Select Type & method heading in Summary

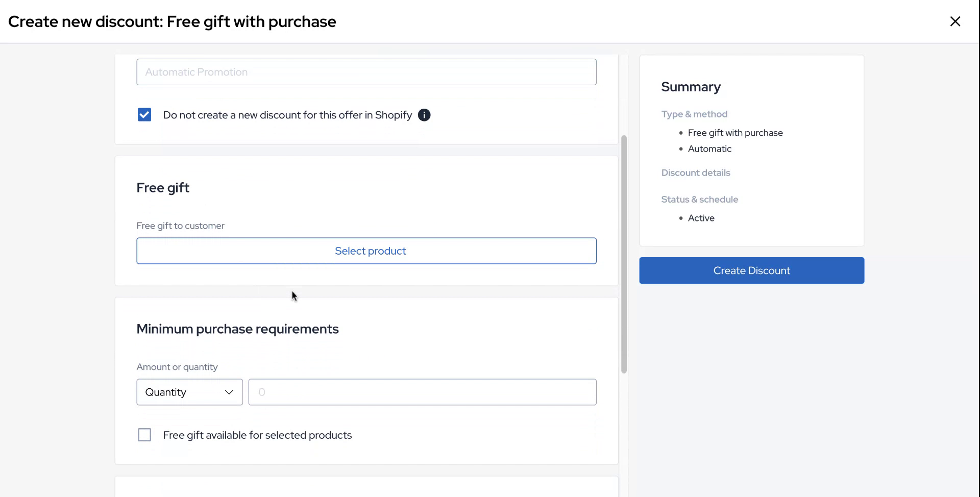(694, 114)
